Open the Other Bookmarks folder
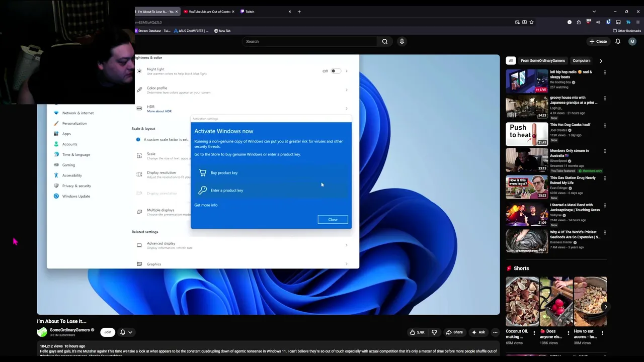The width and height of the screenshot is (644, 362). (626, 31)
